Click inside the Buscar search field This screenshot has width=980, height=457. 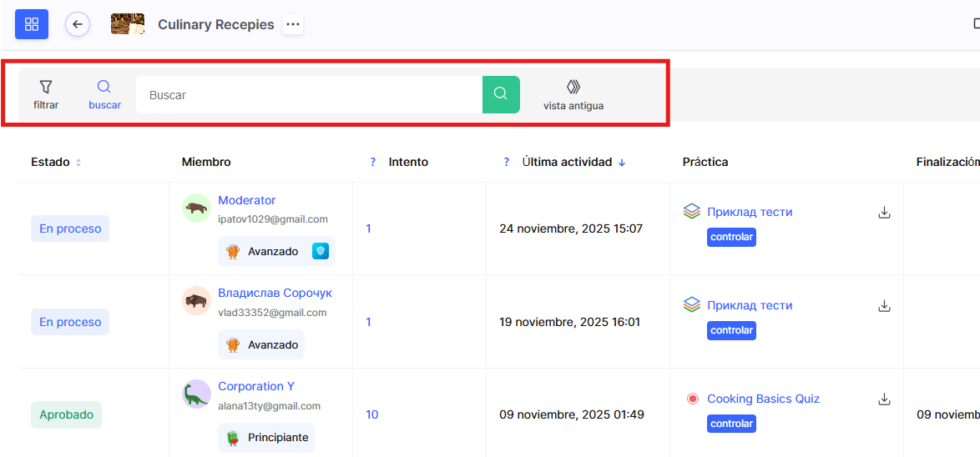coord(309,95)
